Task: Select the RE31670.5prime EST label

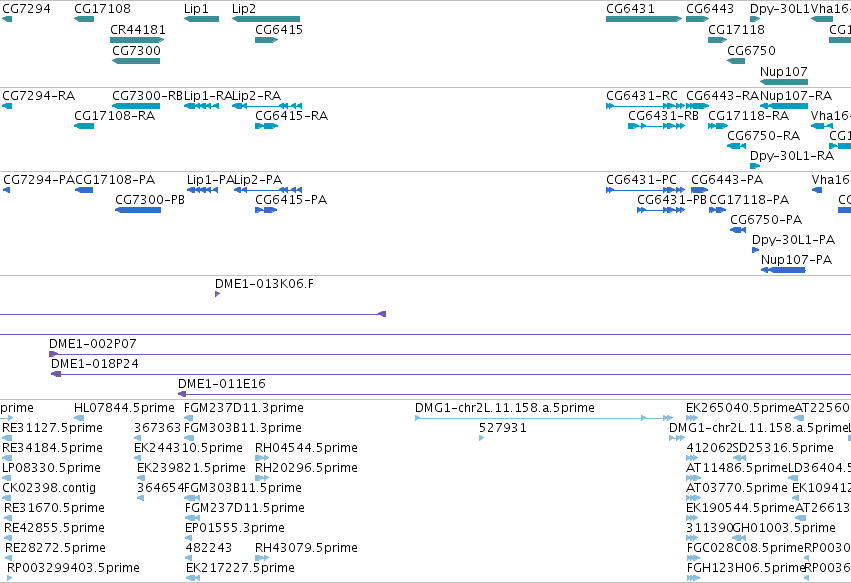Action: point(54,508)
